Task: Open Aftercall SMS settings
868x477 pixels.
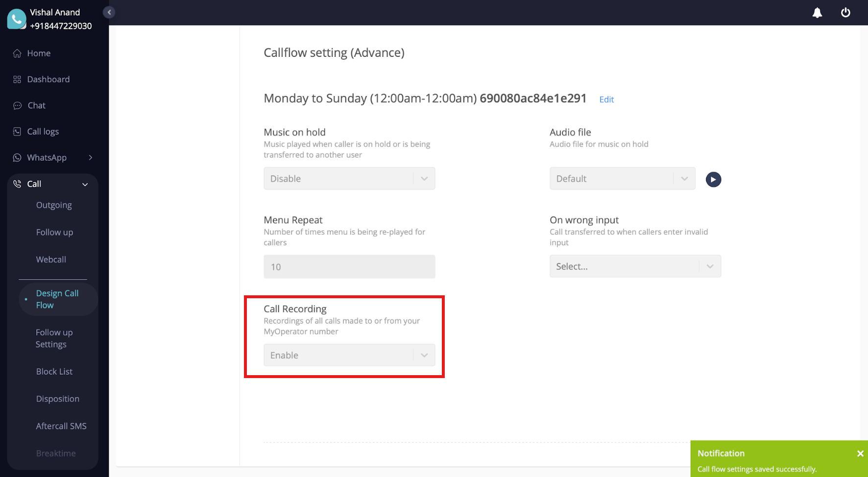Action: click(x=61, y=426)
